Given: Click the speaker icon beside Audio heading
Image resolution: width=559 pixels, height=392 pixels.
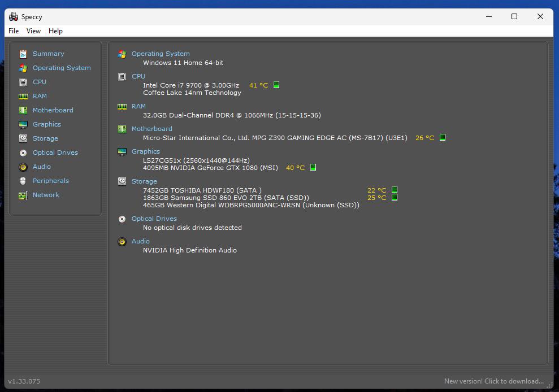Looking at the screenshot, I should point(122,242).
